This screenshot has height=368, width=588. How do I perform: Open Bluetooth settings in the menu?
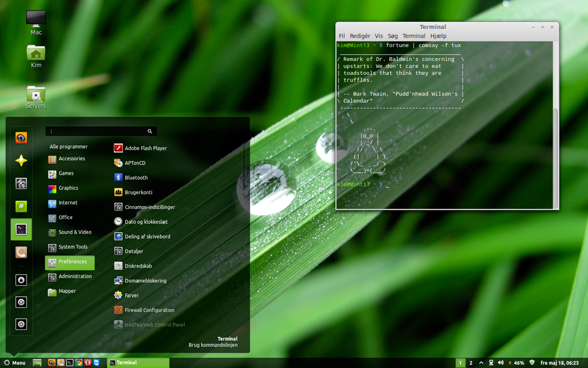131,177
